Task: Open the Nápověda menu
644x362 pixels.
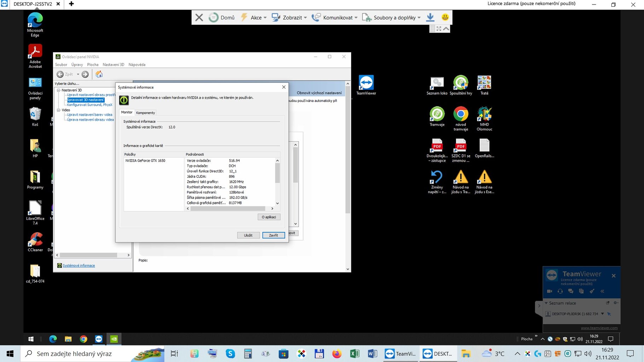Action: point(137,65)
